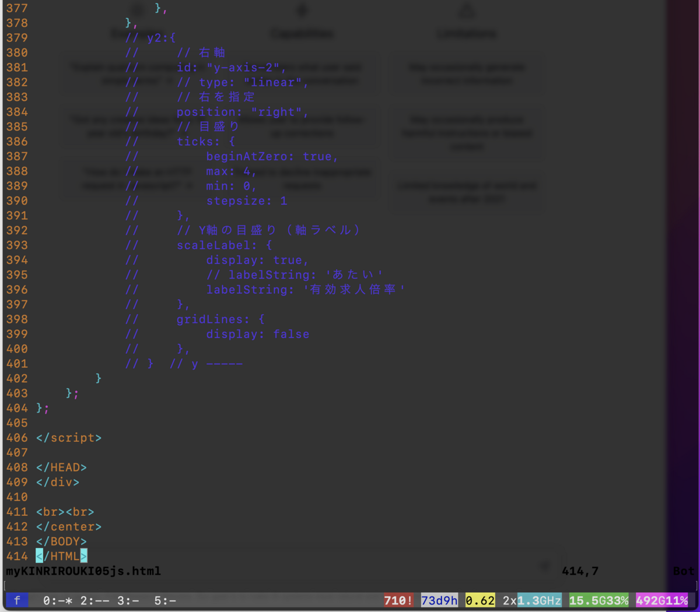700x612 pixels.
Task: Click the "ticks: {" code
Action: pos(206,142)
